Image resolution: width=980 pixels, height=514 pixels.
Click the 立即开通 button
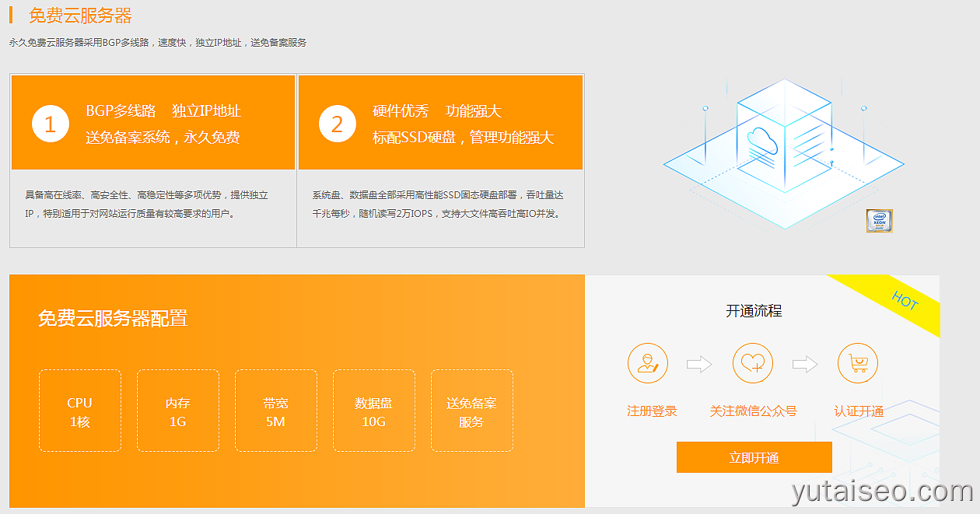point(754,457)
